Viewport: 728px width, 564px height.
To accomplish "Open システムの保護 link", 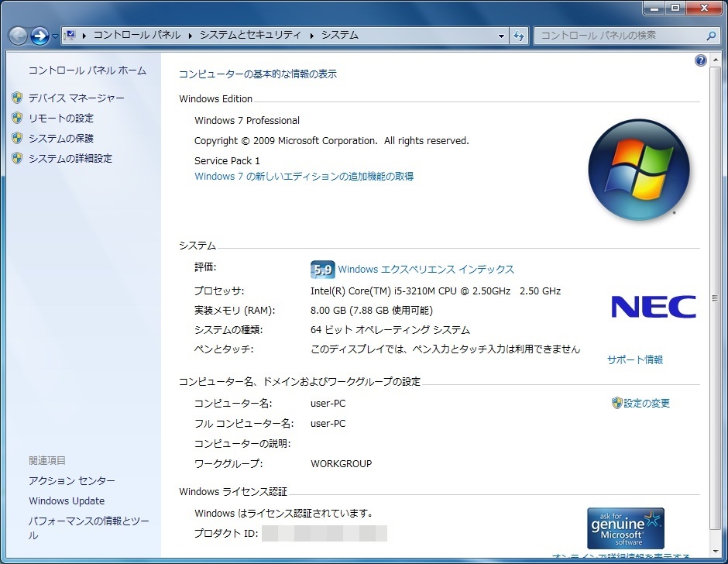I will pos(61,138).
